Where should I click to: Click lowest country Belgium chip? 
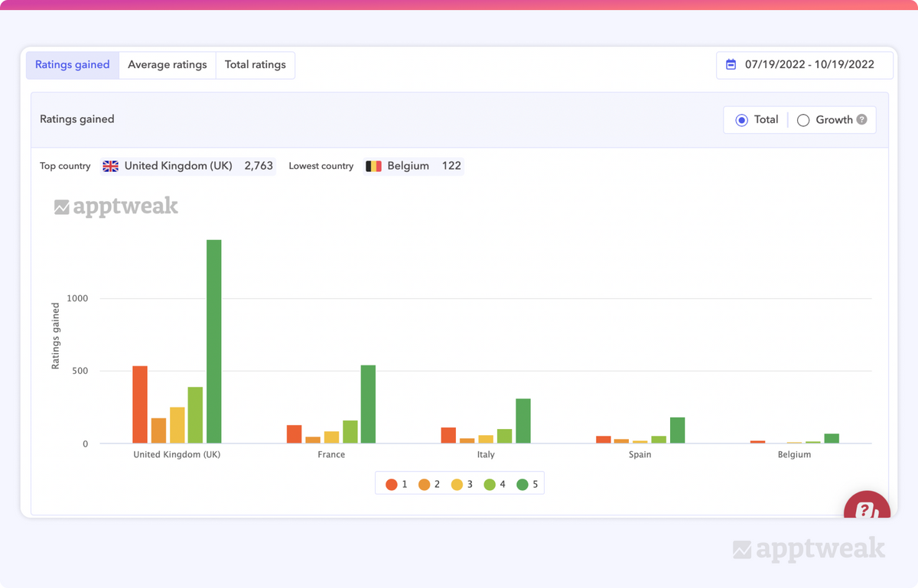414,166
